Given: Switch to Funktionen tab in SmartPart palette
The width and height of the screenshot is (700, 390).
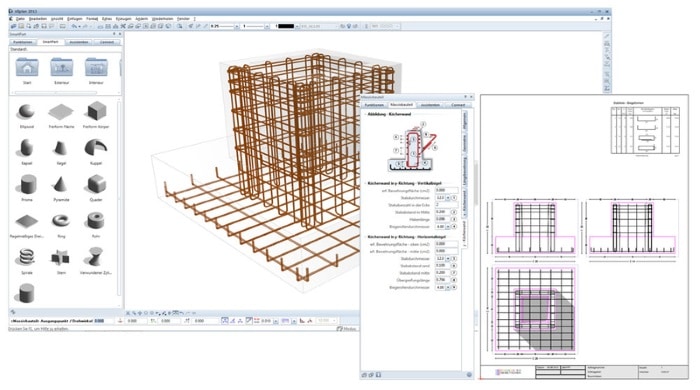Looking at the screenshot, I should pos(23,42).
